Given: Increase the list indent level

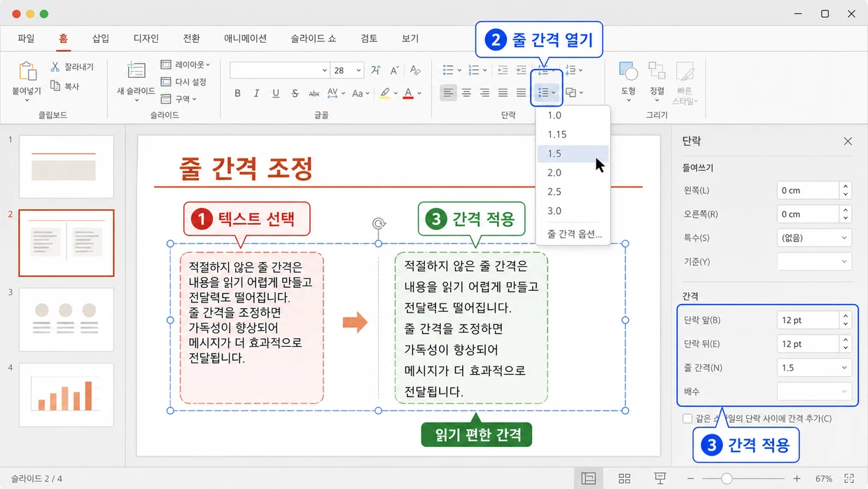Looking at the screenshot, I should (x=521, y=70).
